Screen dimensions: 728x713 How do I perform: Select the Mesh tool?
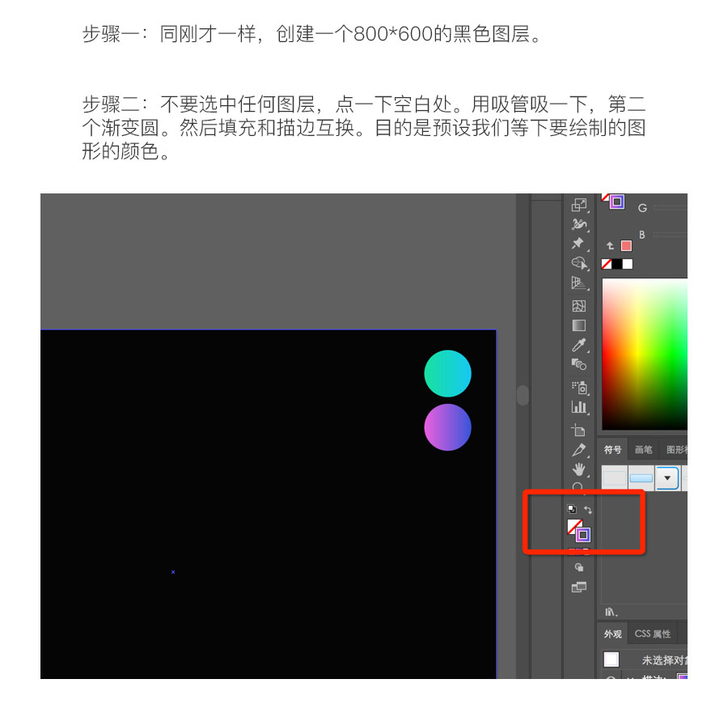click(579, 306)
